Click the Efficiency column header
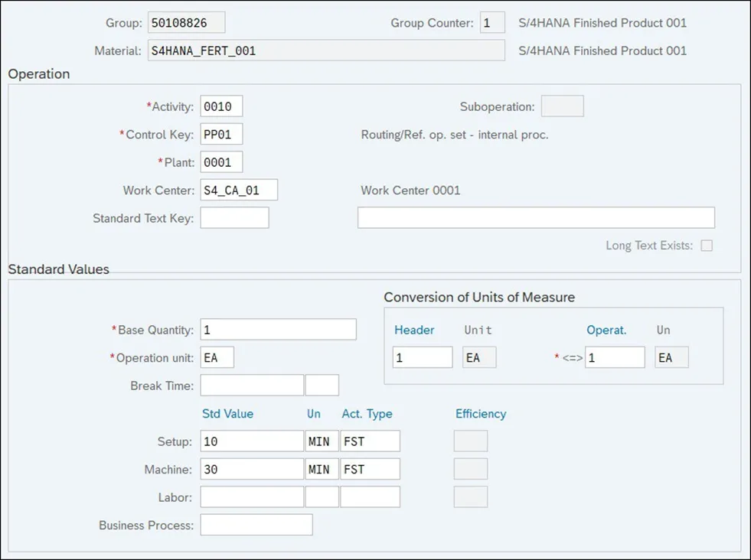This screenshot has width=751, height=560. tap(481, 414)
